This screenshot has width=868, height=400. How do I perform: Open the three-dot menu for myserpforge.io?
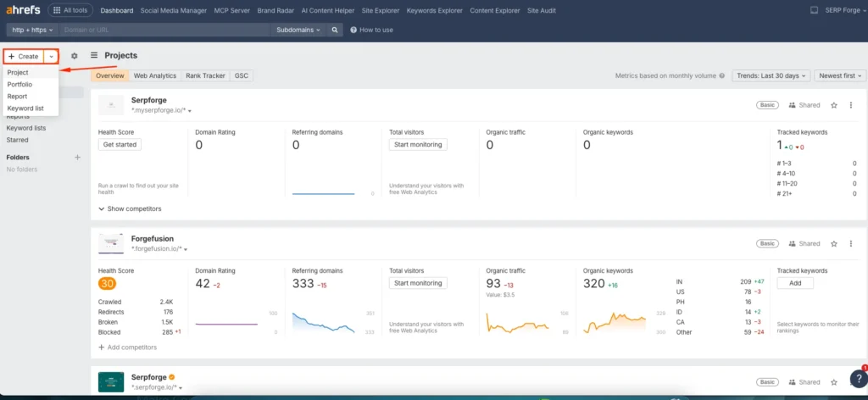[x=852, y=105]
